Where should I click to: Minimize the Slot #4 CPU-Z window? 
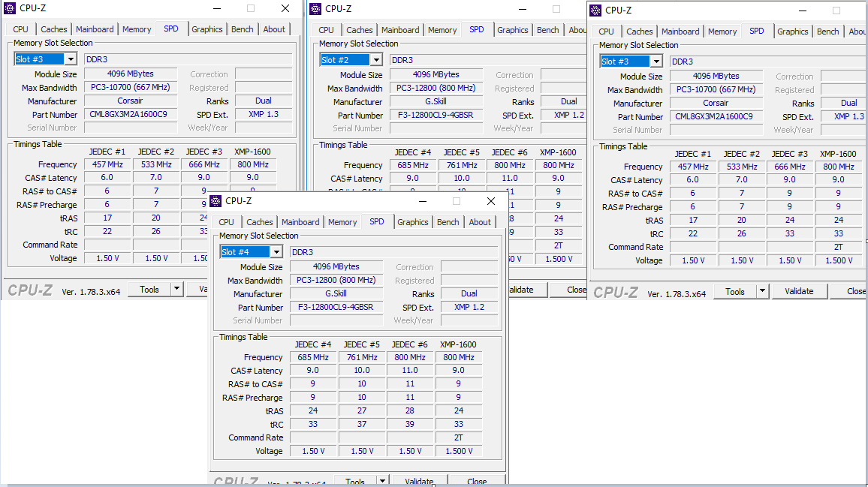click(423, 201)
